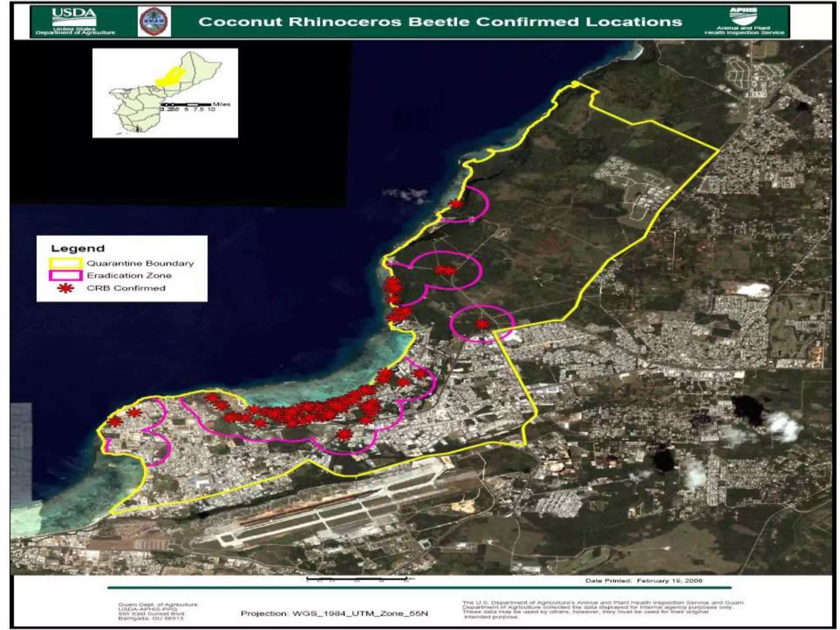Click the "Eradication Zone" legend label
This screenshot has width=840, height=630.
pyautogui.click(x=129, y=276)
